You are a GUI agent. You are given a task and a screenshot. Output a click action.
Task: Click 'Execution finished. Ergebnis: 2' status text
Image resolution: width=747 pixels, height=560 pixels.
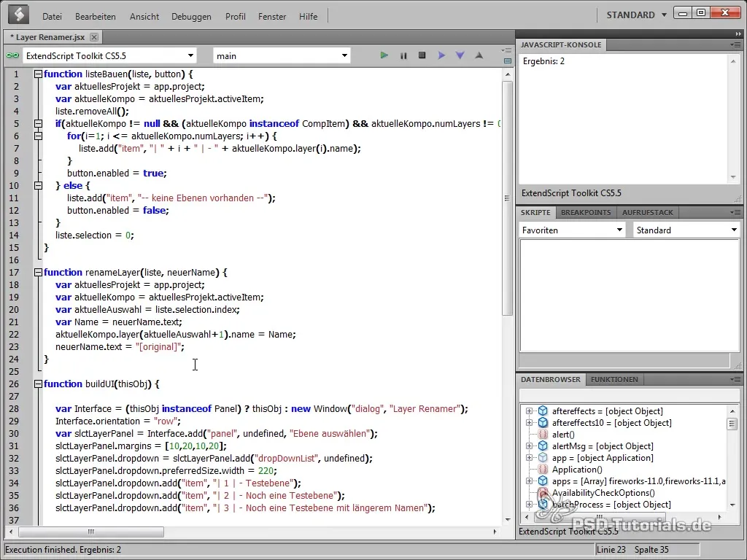pyautogui.click(x=63, y=550)
